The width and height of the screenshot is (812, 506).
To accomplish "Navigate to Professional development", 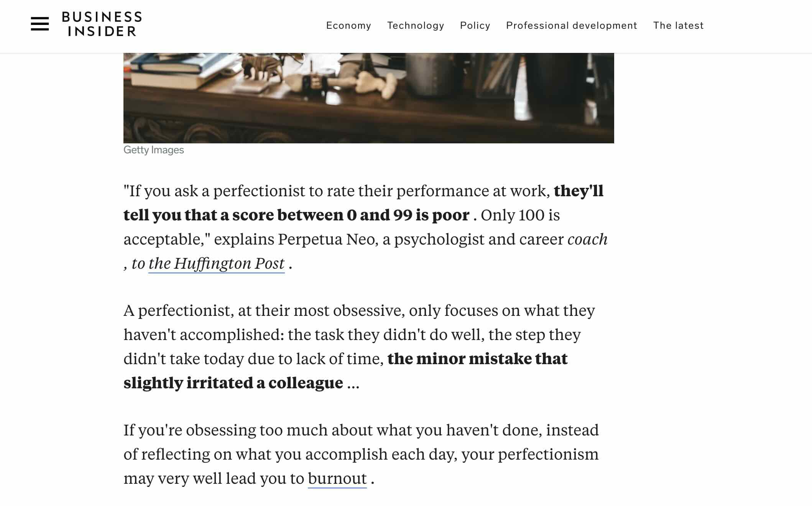I will [572, 26].
